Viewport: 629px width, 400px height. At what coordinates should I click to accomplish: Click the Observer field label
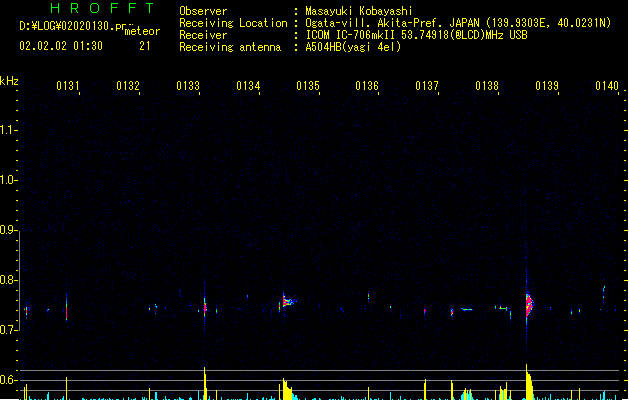pyautogui.click(x=203, y=11)
